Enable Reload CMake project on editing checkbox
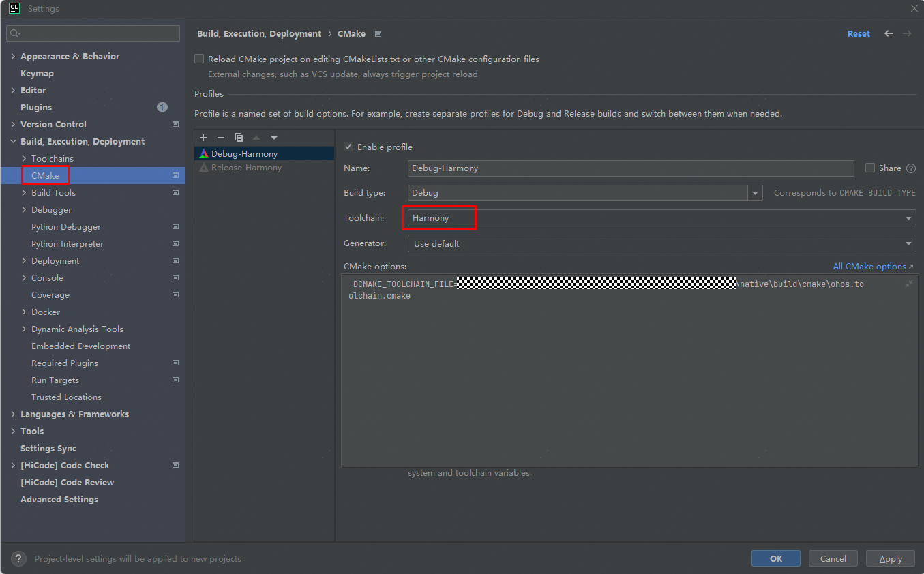This screenshot has width=924, height=574. point(199,59)
